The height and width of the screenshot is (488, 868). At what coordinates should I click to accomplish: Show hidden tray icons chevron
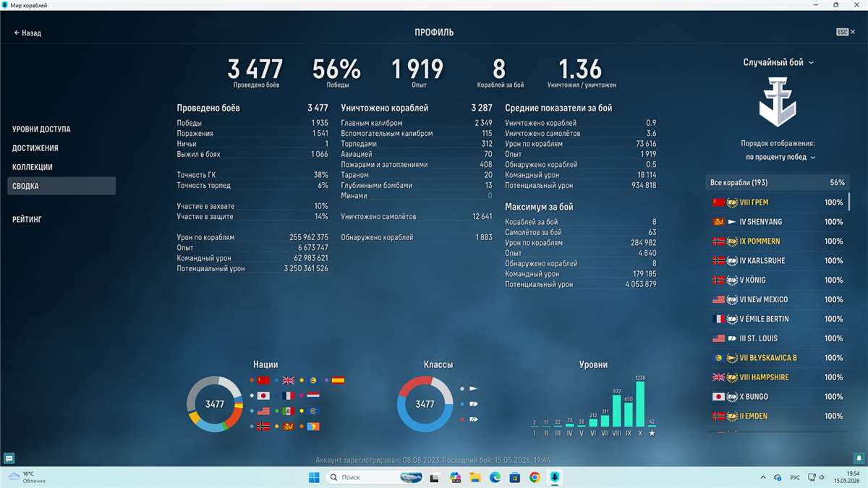pyautogui.click(x=764, y=477)
